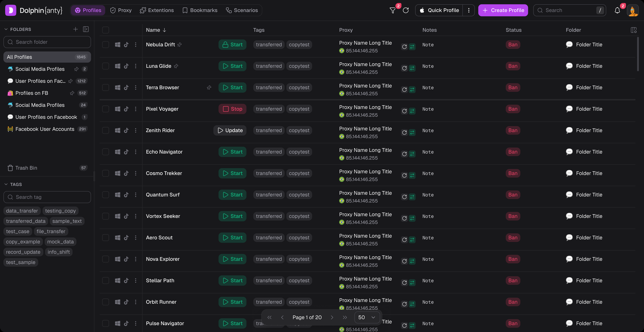The width and height of the screenshot is (644, 332).
Task: Open the user avatar menu
Action: tap(633, 10)
